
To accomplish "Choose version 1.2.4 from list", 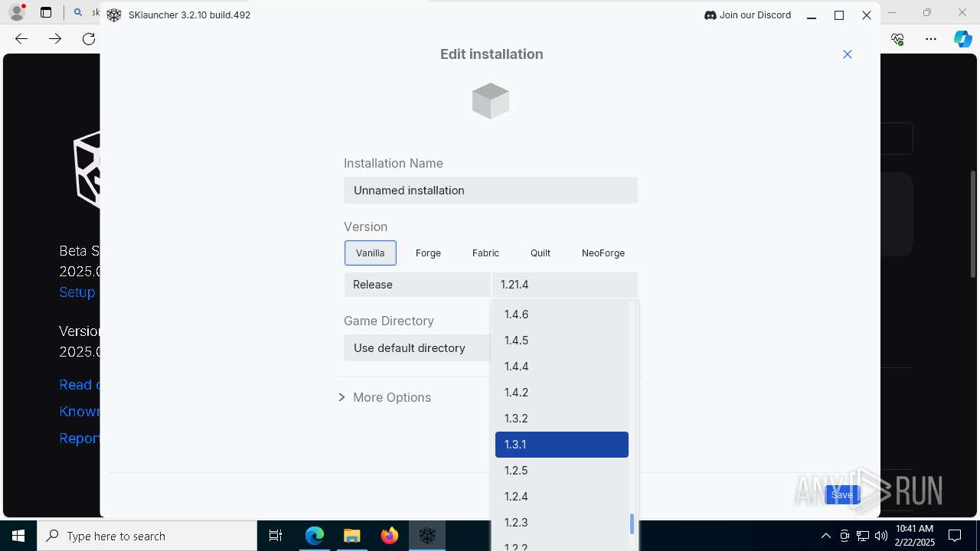I will tap(562, 497).
